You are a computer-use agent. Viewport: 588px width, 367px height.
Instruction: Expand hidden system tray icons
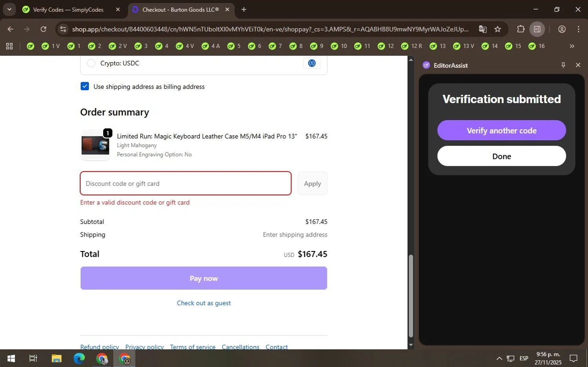click(499, 358)
